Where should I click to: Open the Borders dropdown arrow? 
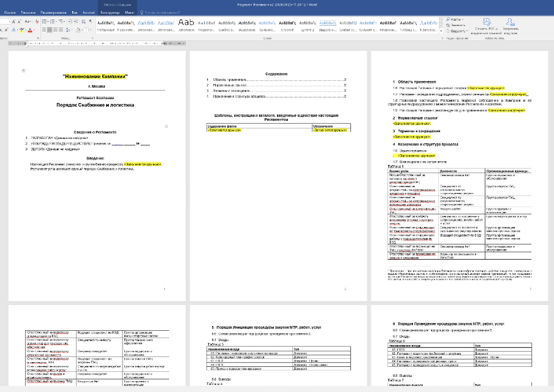(92, 29)
